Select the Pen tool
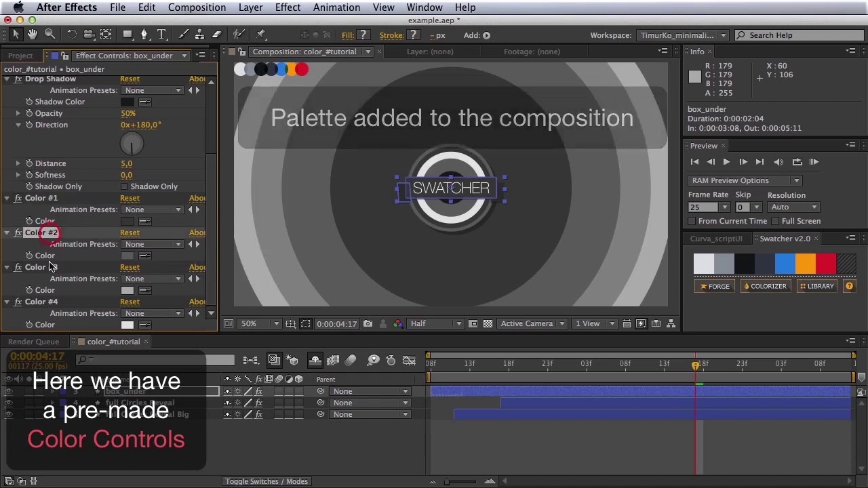Image resolution: width=868 pixels, height=488 pixels. pyautogui.click(x=144, y=35)
